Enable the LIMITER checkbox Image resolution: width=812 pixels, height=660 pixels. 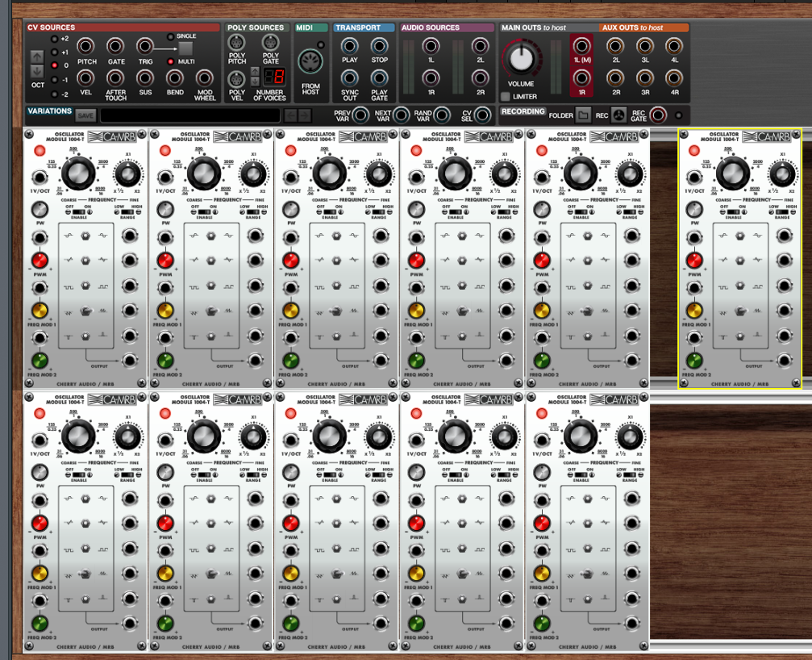[x=506, y=96]
